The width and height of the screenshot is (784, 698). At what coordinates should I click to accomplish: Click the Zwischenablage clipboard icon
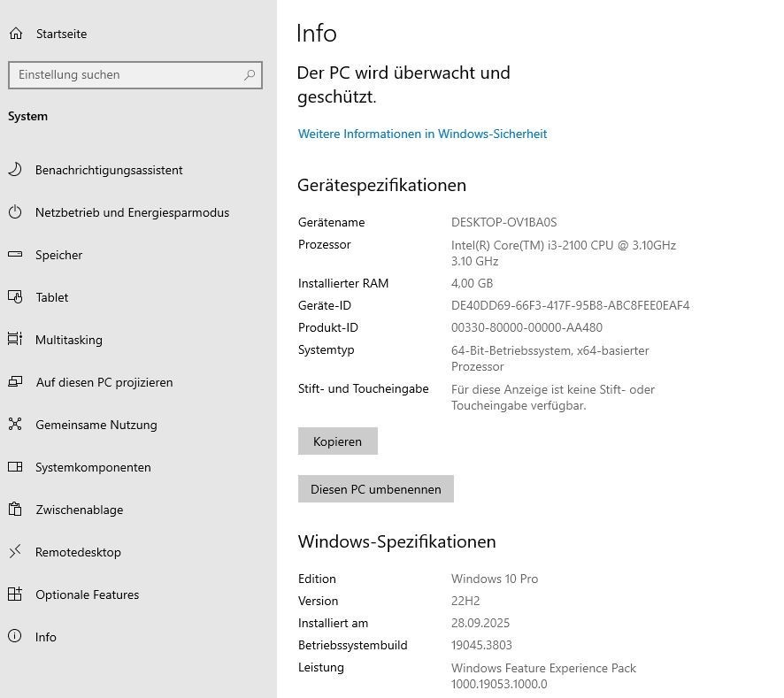tap(15, 510)
